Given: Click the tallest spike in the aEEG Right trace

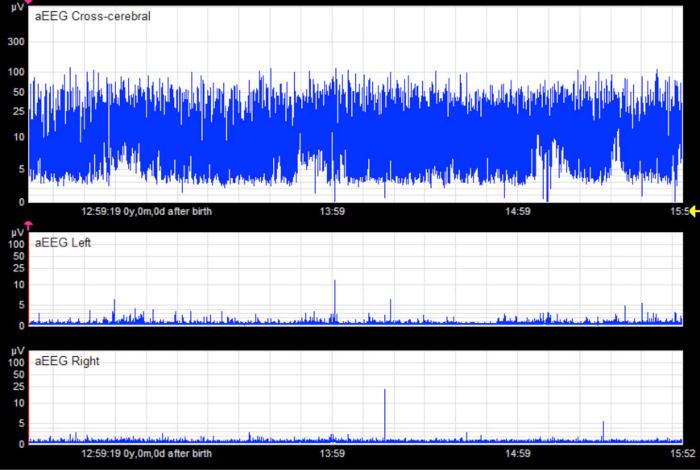Looking at the screenshot, I should coord(385,392).
